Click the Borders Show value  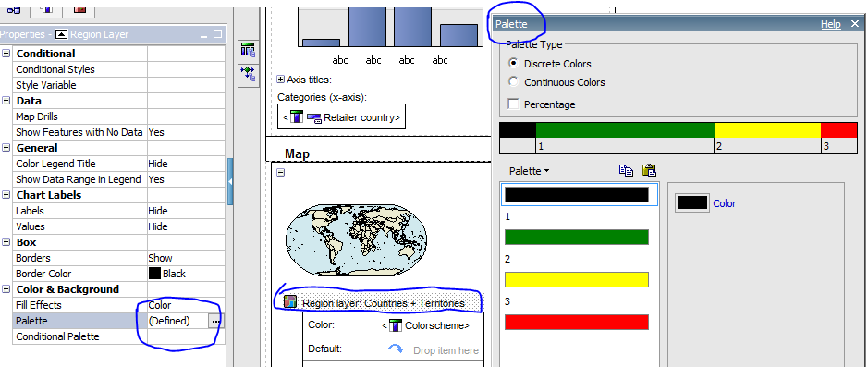coord(187,258)
